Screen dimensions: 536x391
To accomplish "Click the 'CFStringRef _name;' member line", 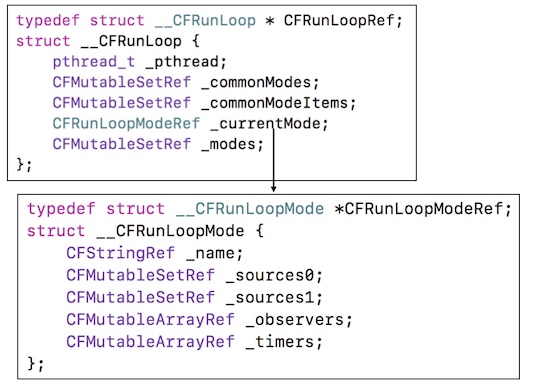I will (155, 253).
